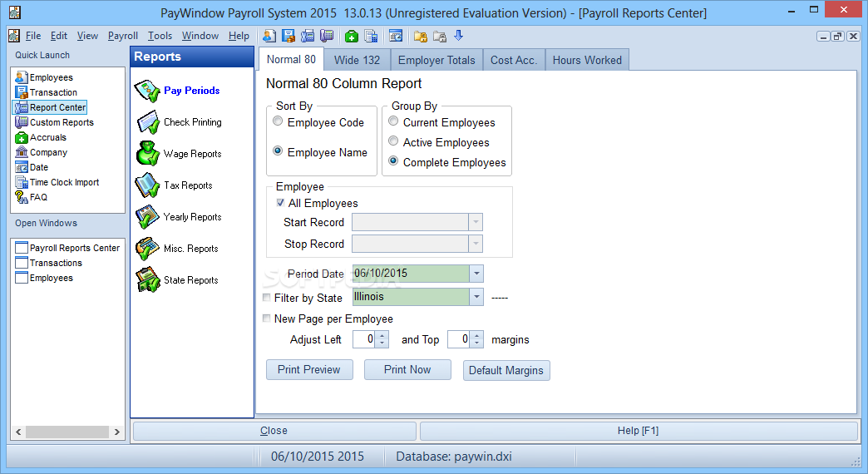Click the Default Margins button
This screenshot has width=868, height=474.
(x=506, y=370)
